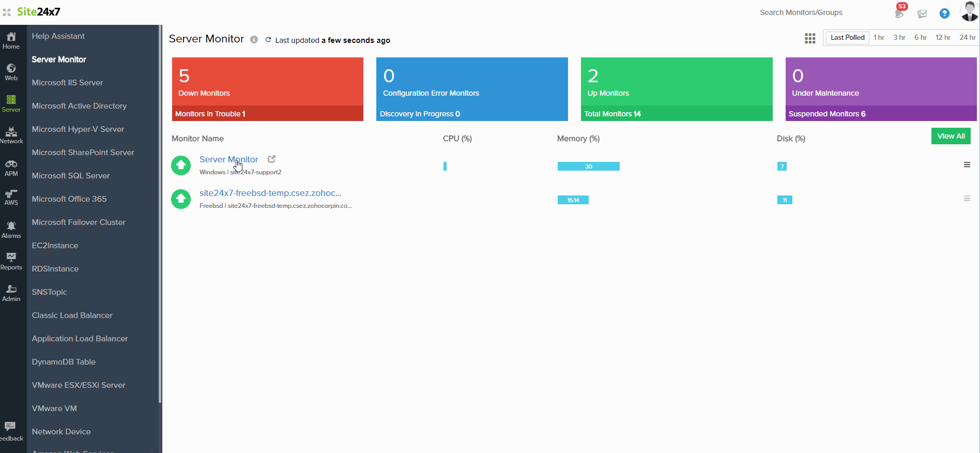Click the sidebar menu vertical scrollbar
The height and width of the screenshot is (453, 980).
point(160,214)
